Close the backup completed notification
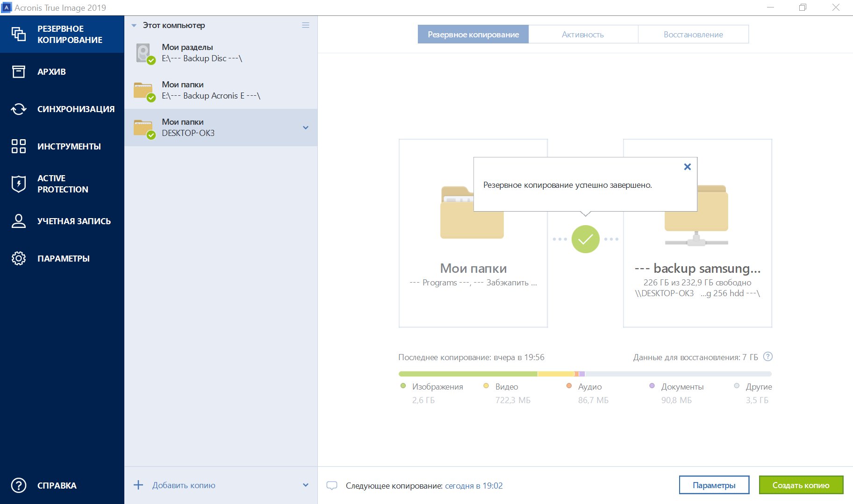 (x=688, y=167)
